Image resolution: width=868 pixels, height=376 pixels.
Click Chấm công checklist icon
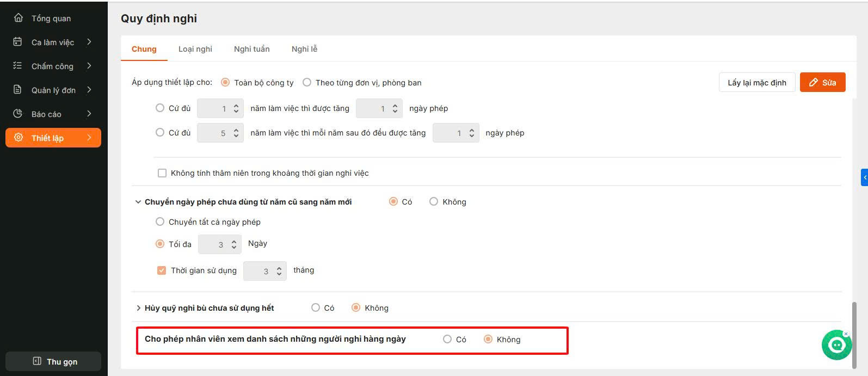(x=17, y=66)
